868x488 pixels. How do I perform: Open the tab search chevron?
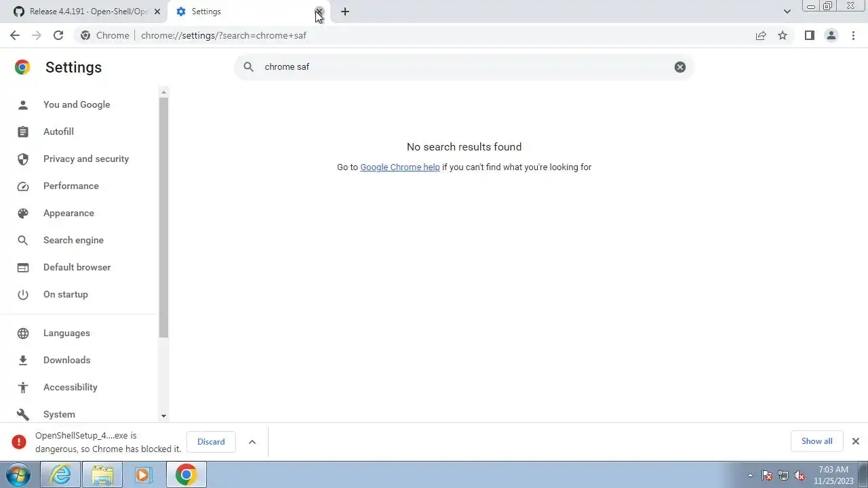(787, 12)
